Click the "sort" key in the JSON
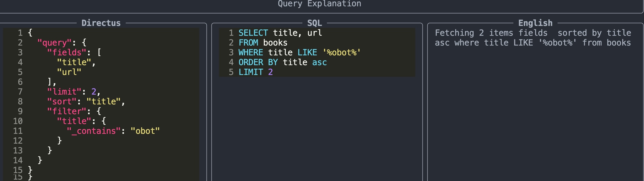This screenshot has width=644, height=181. pyautogui.click(x=62, y=102)
